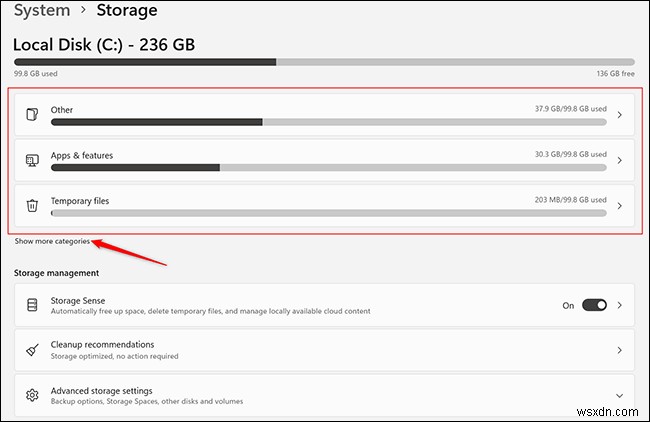
Task: Click the Storage Sense drive icon
Action: 32,305
